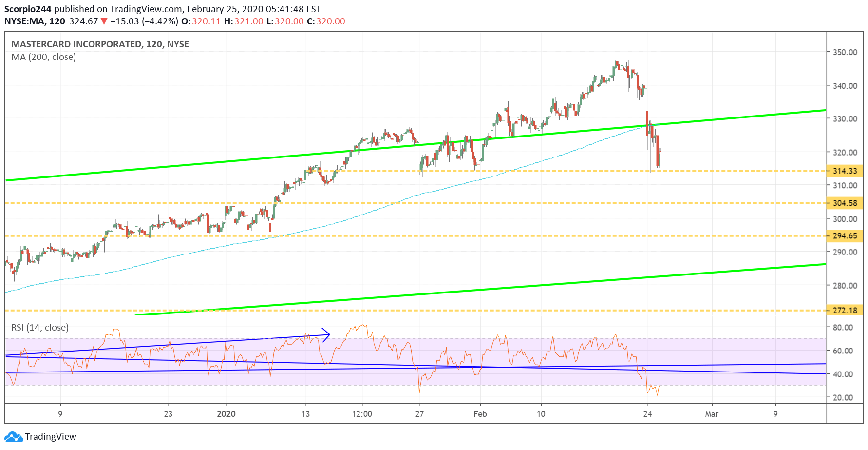Click the TradingView wordmark at bottom

[51, 437]
